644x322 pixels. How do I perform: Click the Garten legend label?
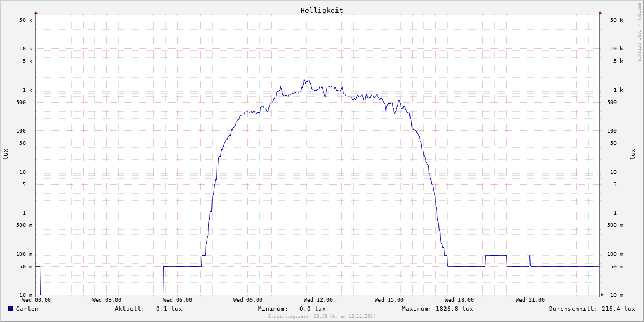27,309
